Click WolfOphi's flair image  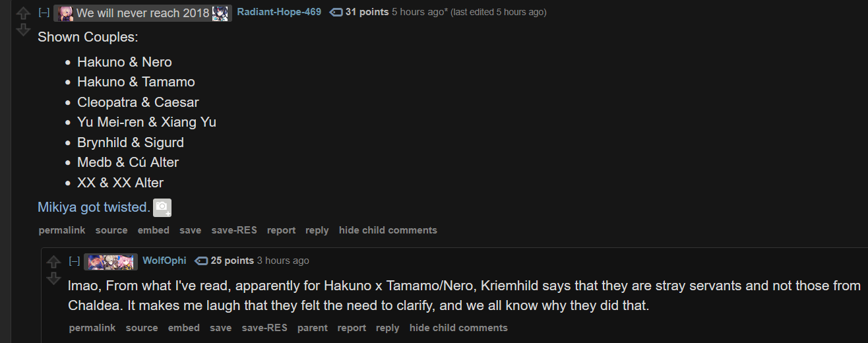coord(111,261)
